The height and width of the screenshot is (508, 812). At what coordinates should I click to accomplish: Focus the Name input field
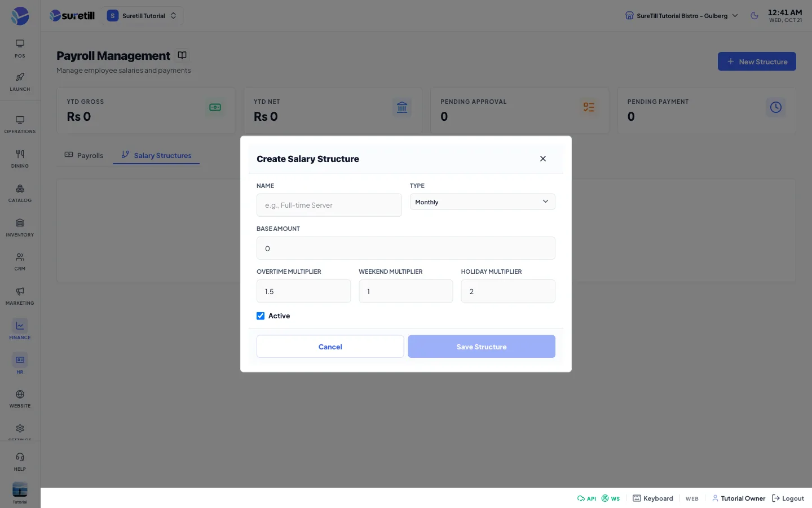click(329, 205)
